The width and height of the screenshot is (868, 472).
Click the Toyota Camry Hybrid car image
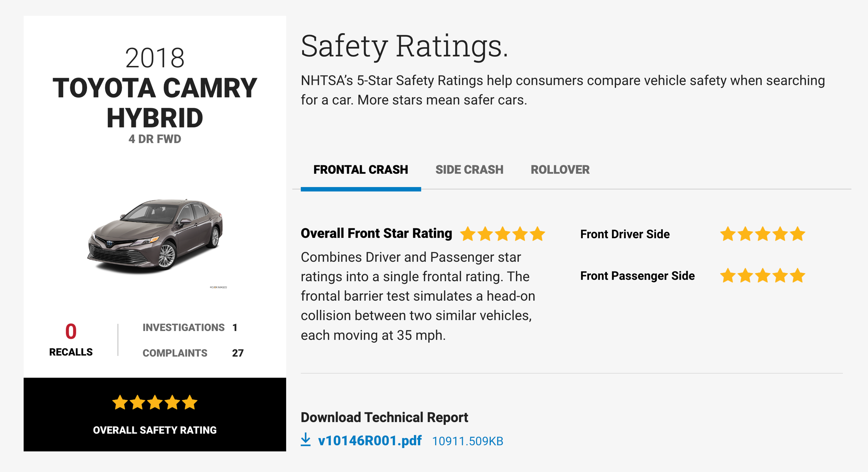click(x=155, y=236)
